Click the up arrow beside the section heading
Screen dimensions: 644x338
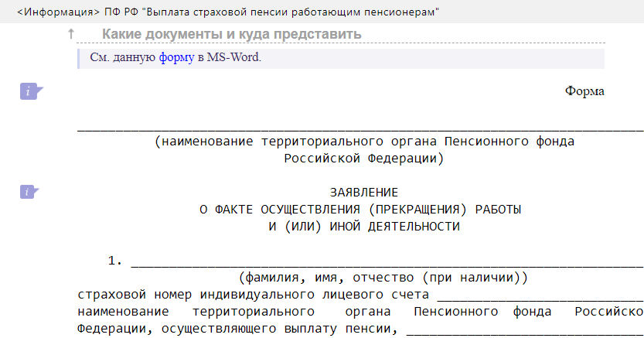[x=71, y=34]
